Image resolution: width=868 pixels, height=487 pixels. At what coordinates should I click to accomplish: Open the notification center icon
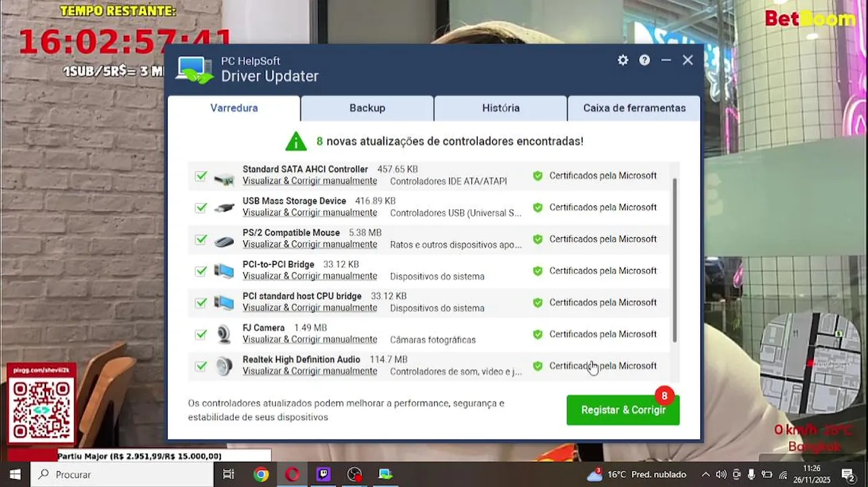click(848, 474)
